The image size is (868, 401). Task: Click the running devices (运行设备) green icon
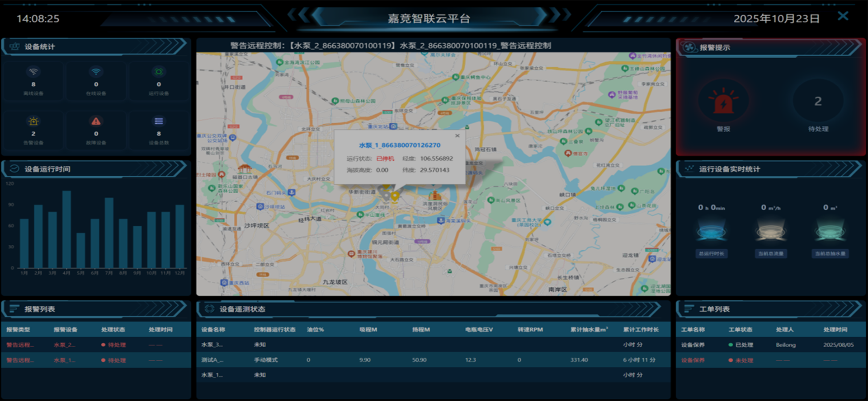159,72
